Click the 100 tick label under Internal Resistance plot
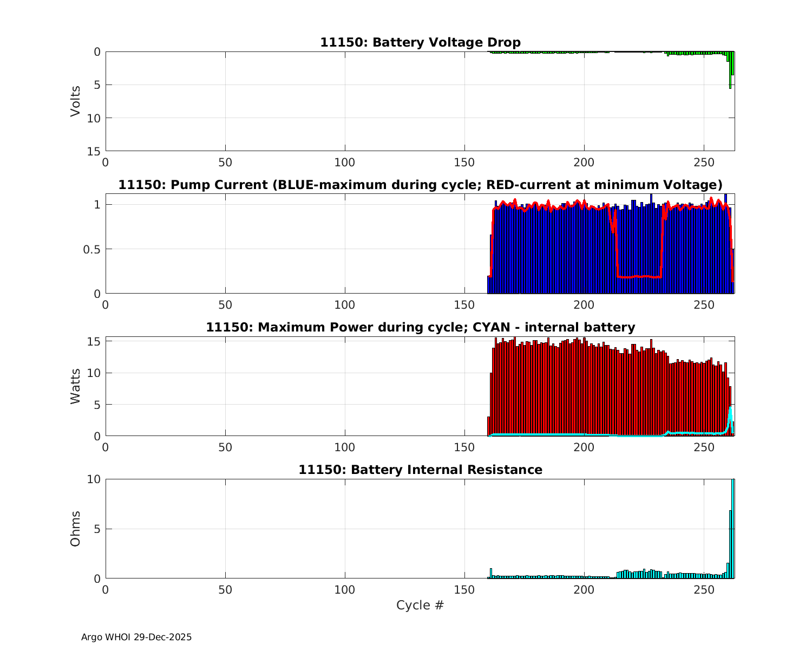This screenshot has width=812, height=650. coord(345,589)
